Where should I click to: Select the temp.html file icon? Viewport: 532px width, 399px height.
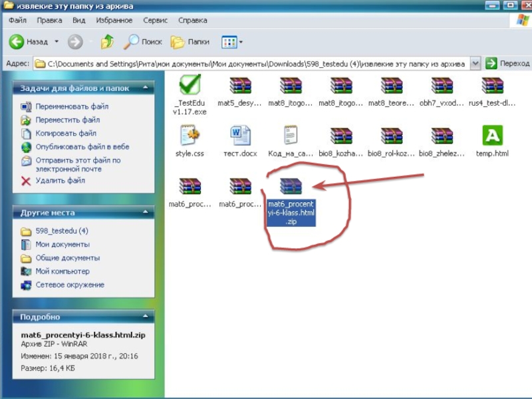492,136
